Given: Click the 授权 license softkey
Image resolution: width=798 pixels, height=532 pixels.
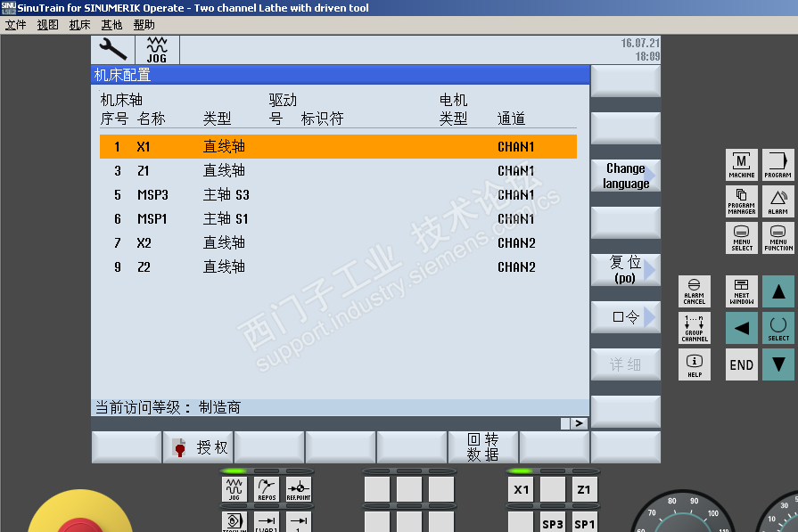Looking at the screenshot, I should pyautogui.click(x=198, y=447).
